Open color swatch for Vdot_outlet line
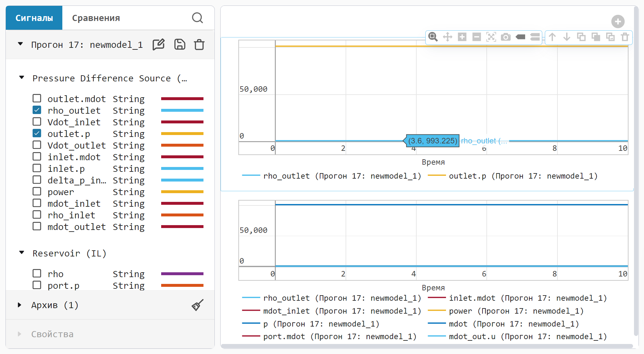The height and width of the screenshot is (354, 644). pyautogui.click(x=182, y=145)
